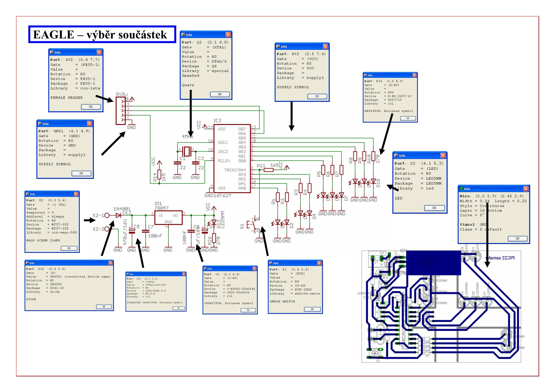Screen dimensions: 555x392
Task: Close the Wire Info dialog
Action: 526,189
